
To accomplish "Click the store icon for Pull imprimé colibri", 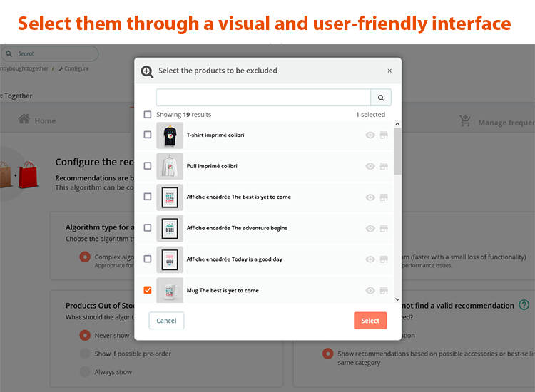I will pyautogui.click(x=384, y=166).
